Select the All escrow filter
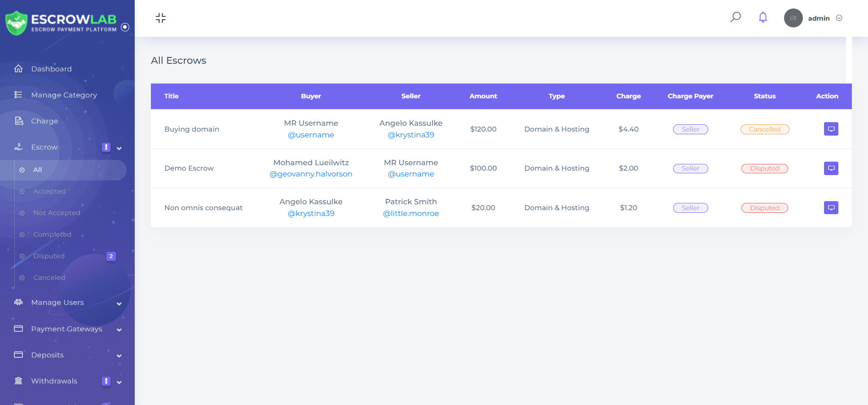The image size is (868, 405). (38, 170)
